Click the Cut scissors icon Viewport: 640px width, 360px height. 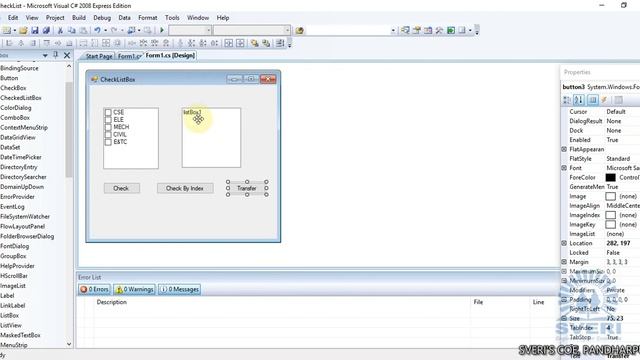(60, 30)
